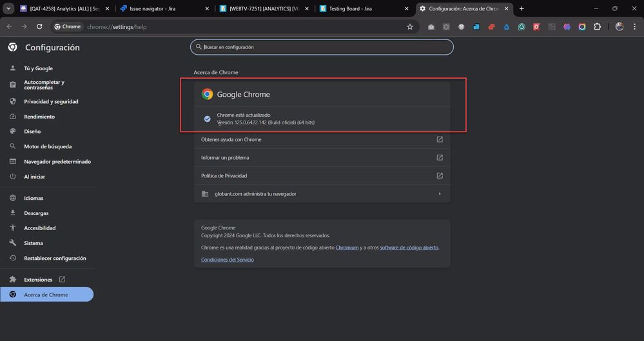Screen dimensions: 644x341
Task: Open the Chrome profile avatar
Action: pos(620,26)
